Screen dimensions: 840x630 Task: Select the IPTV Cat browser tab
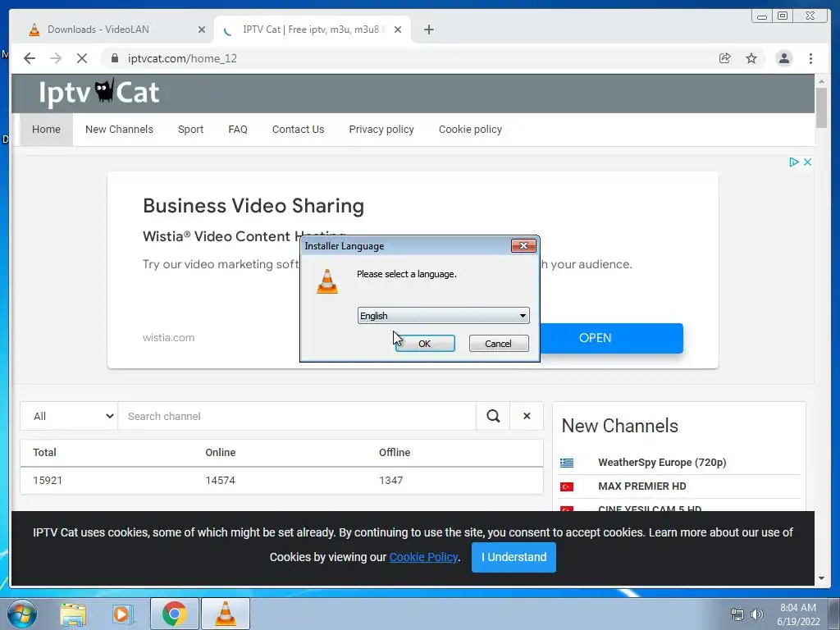pos(311,30)
